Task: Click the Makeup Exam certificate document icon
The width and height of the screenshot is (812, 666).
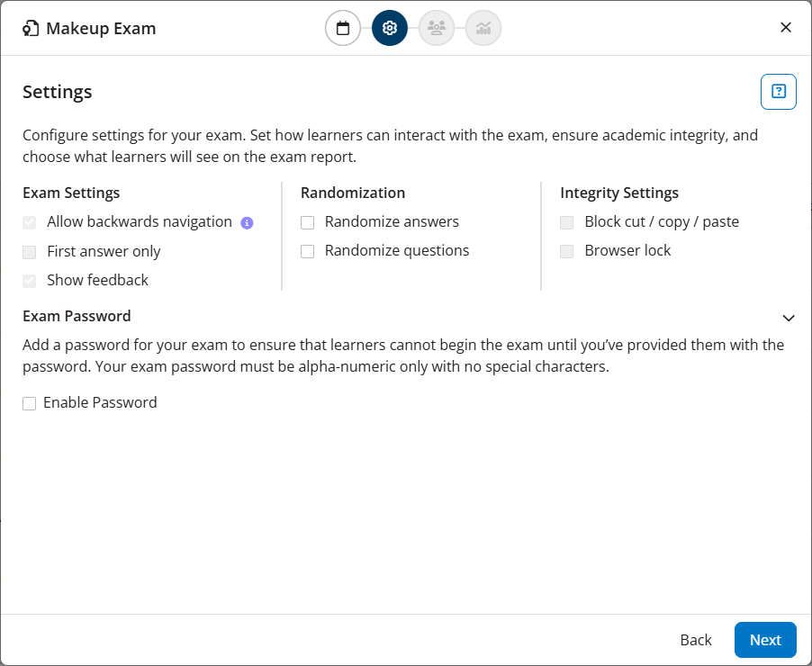Action: [27, 28]
